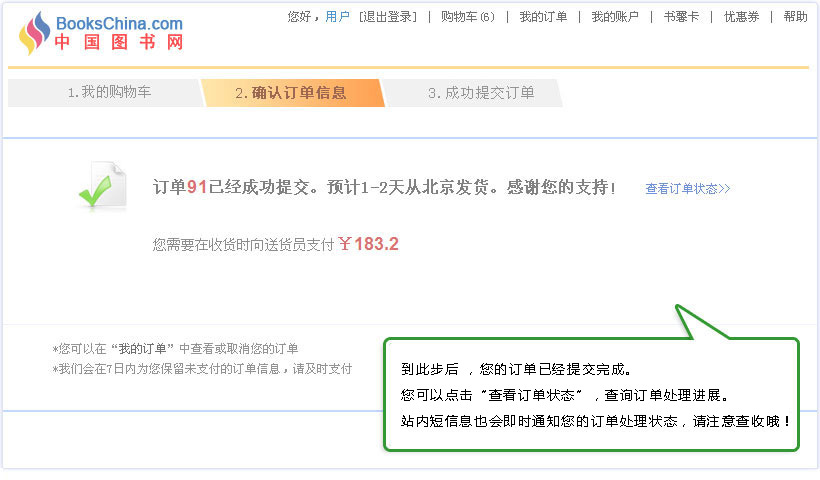Open 我的账户 account page
This screenshot has height=480, width=820.
(x=614, y=17)
